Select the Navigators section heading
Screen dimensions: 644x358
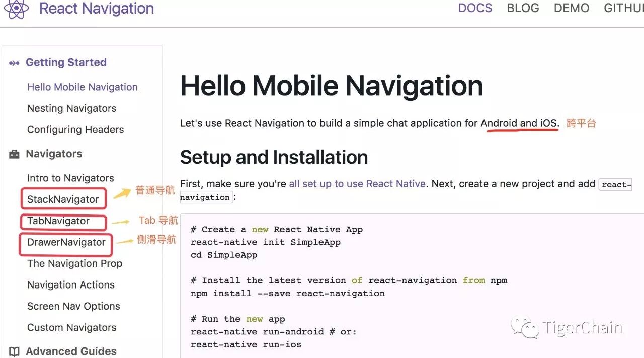click(54, 154)
